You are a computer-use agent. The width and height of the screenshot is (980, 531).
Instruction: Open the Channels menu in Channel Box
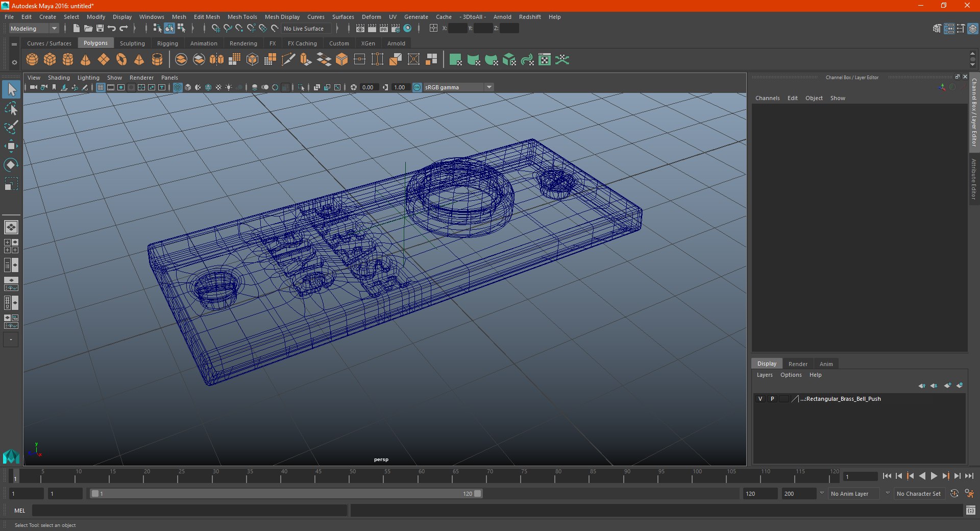pos(767,98)
